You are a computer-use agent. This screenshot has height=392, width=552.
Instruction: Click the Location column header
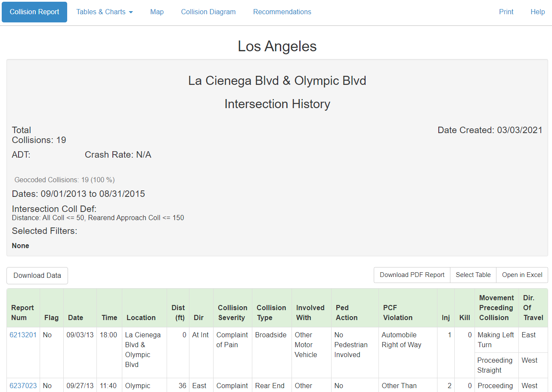pyautogui.click(x=141, y=317)
